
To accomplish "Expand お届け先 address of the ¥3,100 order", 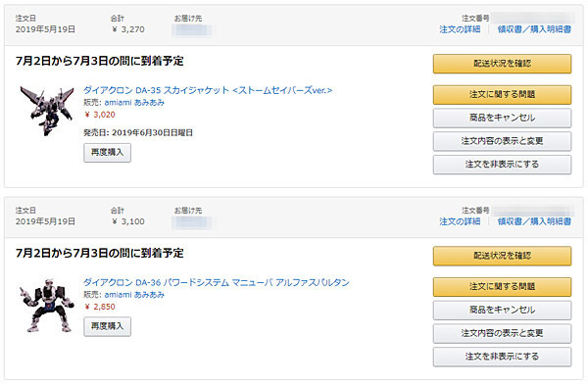I will pos(191,222).
